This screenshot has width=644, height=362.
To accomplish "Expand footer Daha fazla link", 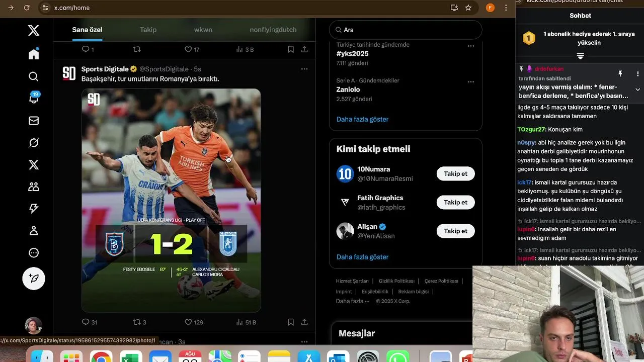I will click(x=353, y=301).
